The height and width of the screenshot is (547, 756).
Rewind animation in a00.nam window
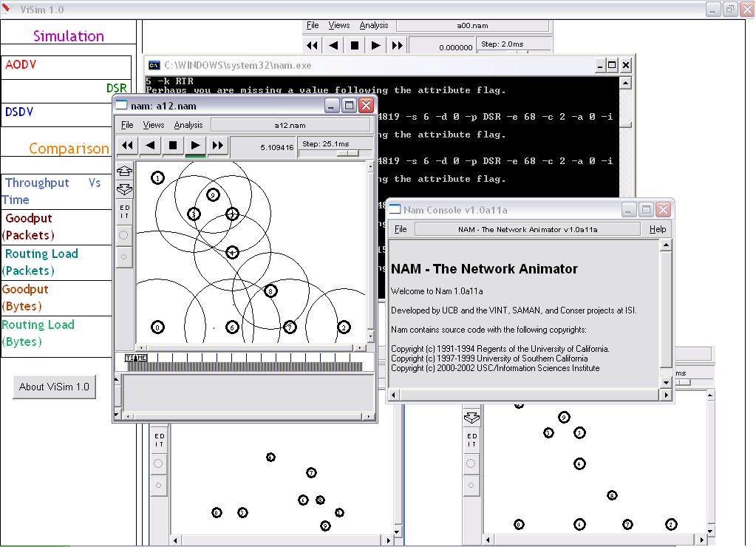[x=312, y=46]
